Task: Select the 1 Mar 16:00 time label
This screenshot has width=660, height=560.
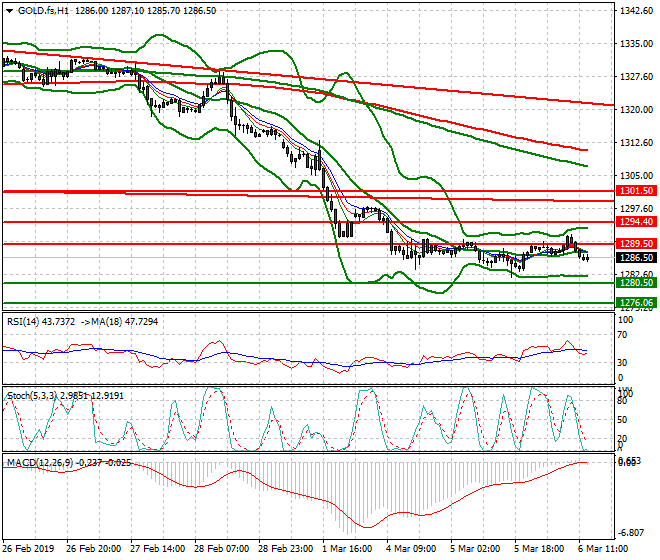Action: [347, 549]
